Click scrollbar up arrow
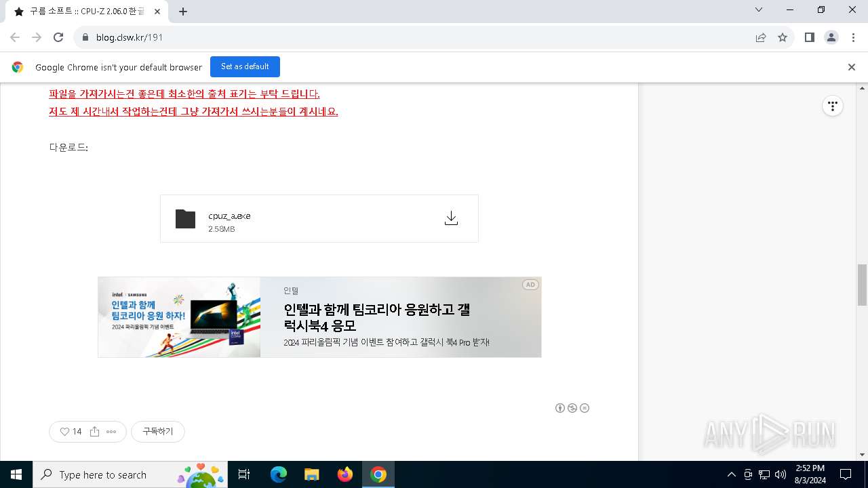868x488 pixels. (862, 88)
